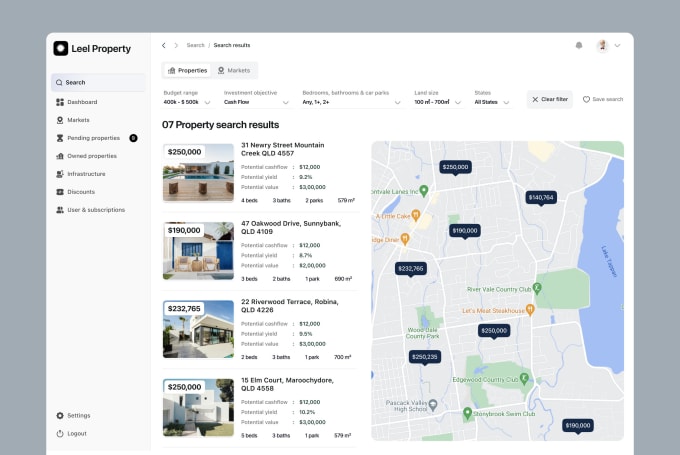Click the 8.7% potential yield value
Image resolution: width=680 pixels, height=455 pixels.
point(305,255)
